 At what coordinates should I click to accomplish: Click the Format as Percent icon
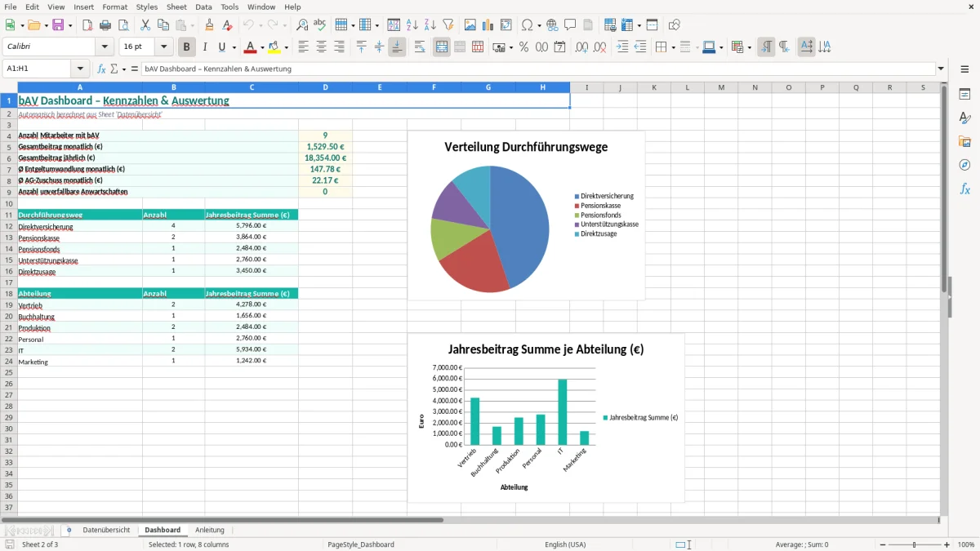click(x=523, y=47)
